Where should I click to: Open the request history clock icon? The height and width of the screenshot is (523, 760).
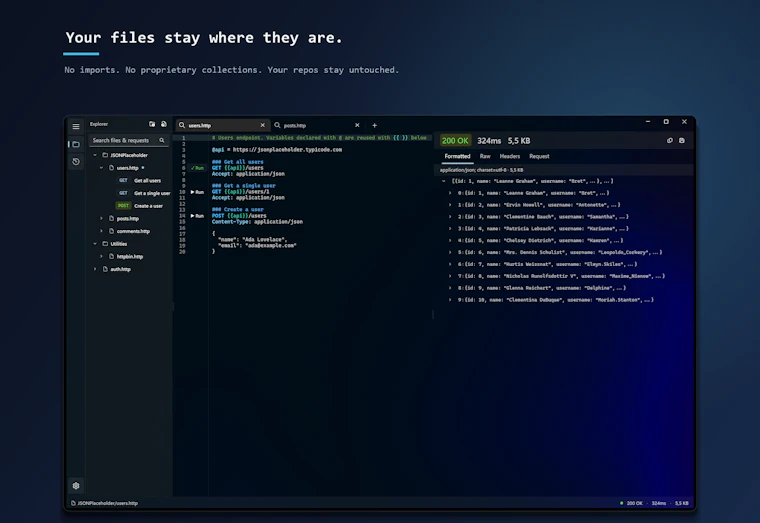(76, 161)
